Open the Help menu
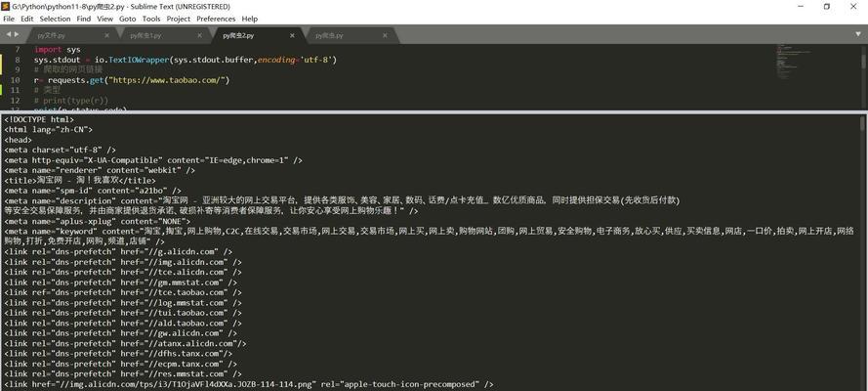 pyautogui.click(x=250, y=19)
